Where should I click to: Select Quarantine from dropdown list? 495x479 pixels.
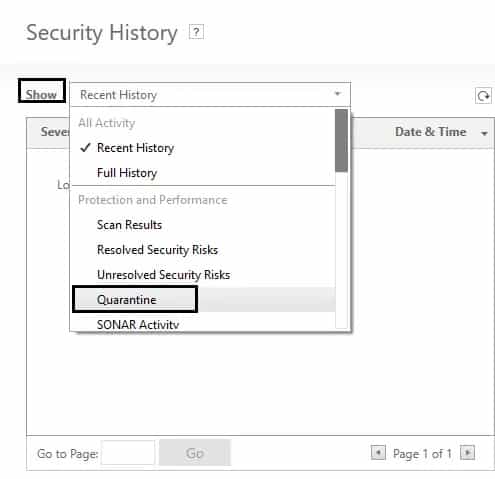pyautogui.click(x=127, y=300)
